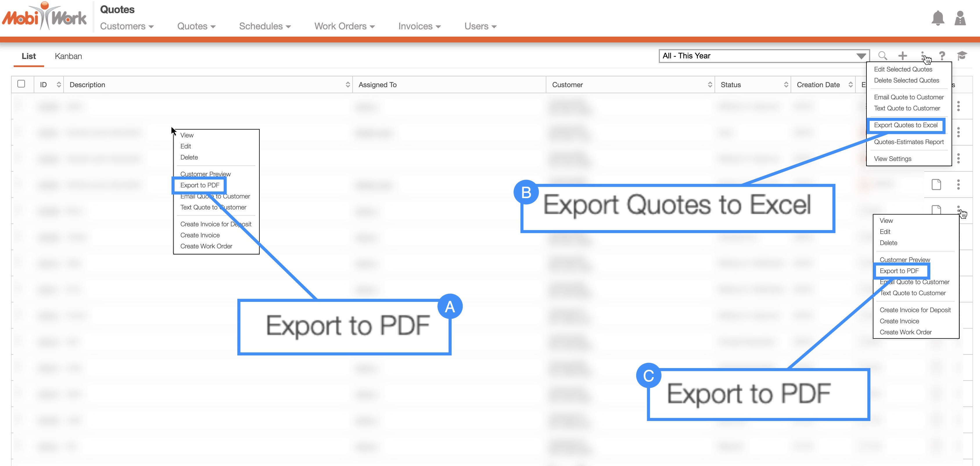Click the MobiWork logo
This screenshot has width=980, height=466.
pyautogui.click(x=44, y=17)
